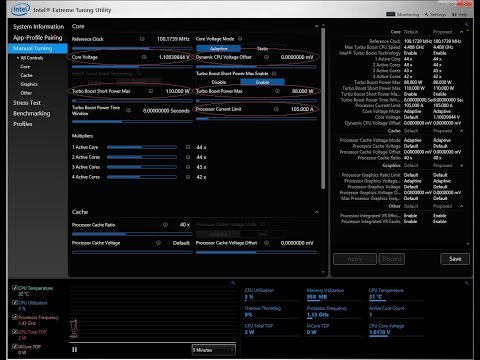Click the Save button
Screen dimensions: 480x360
point(455,259)
